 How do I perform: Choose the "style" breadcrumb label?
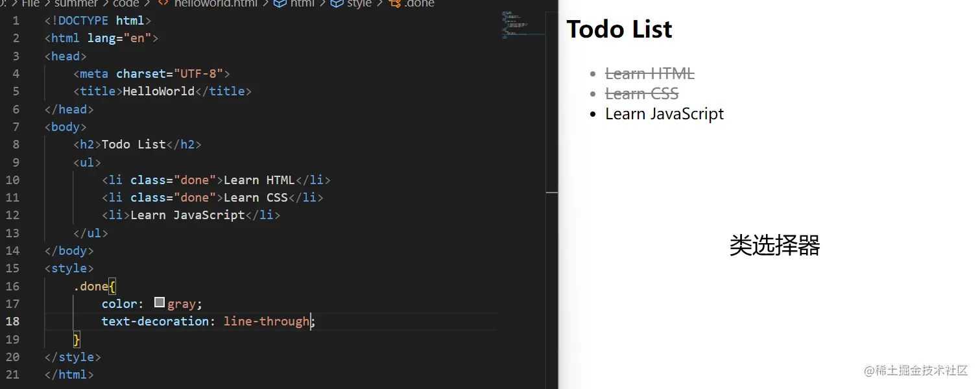pyautogui.click(x=359, y=3)
